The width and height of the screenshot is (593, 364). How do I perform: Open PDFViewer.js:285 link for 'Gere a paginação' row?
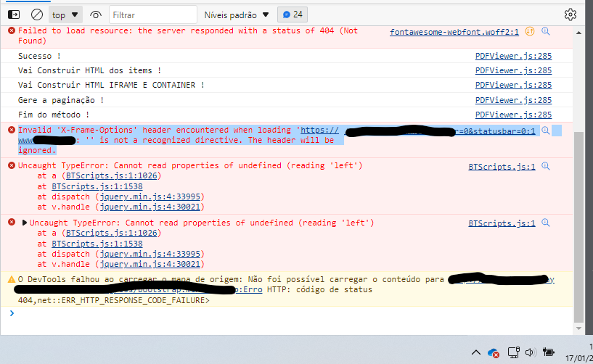[513, 100]
